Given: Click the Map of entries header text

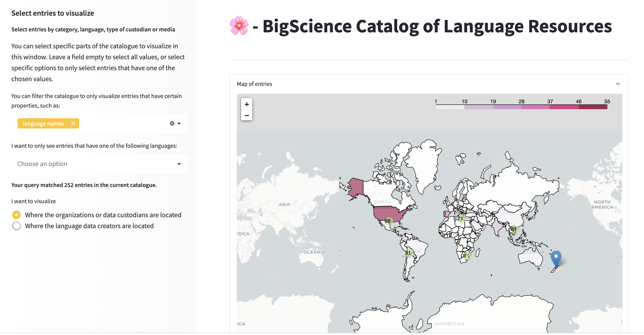Looking at the screenshot, I should (254, 84).
